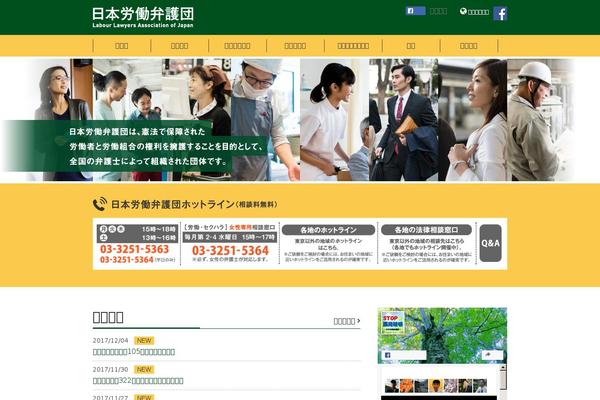This screenshot has height=400, width=600.
Task: Click hero photo of businessman with red tie
Action: (403, 119)
